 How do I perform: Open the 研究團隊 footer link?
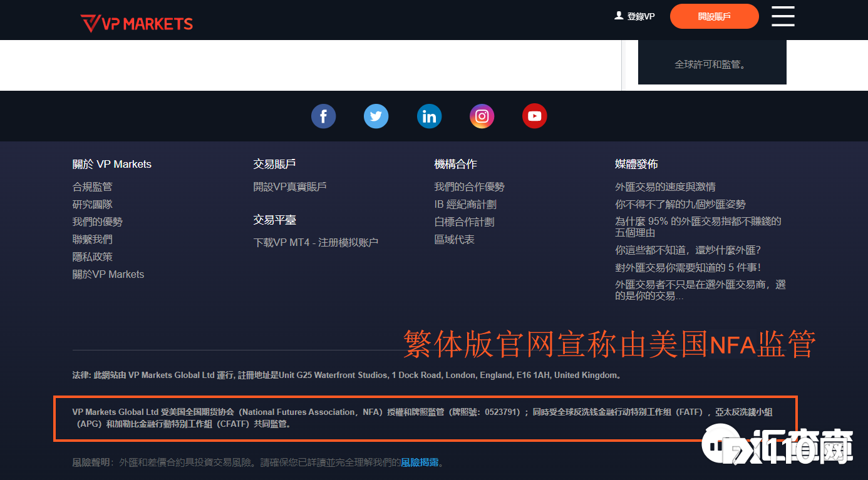coord(93,204)
